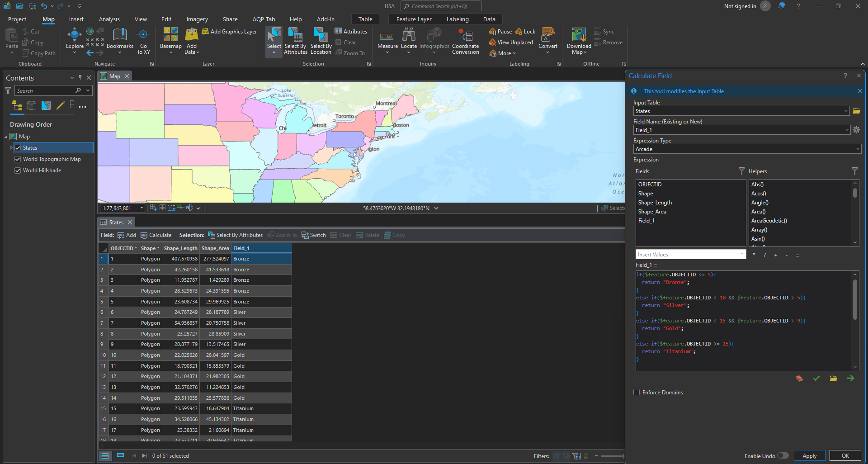Turn on the Enable Undo toggle

tap(783, 456)
